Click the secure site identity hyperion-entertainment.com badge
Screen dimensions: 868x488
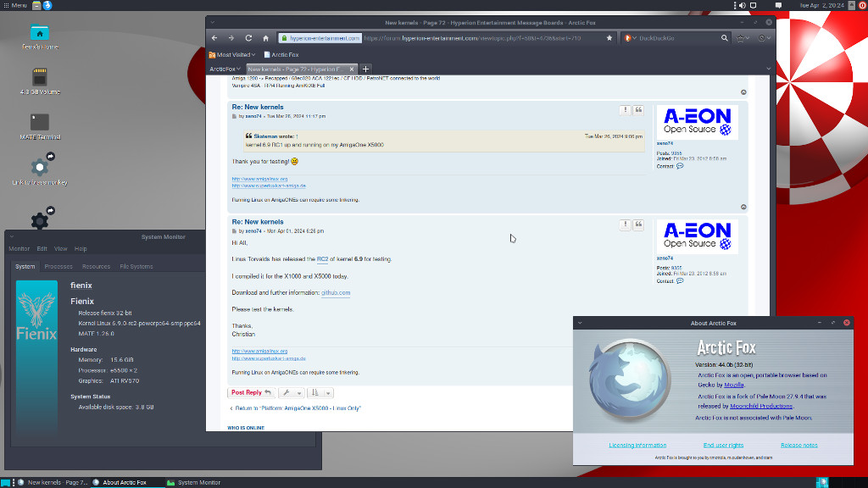coord(320,38)
